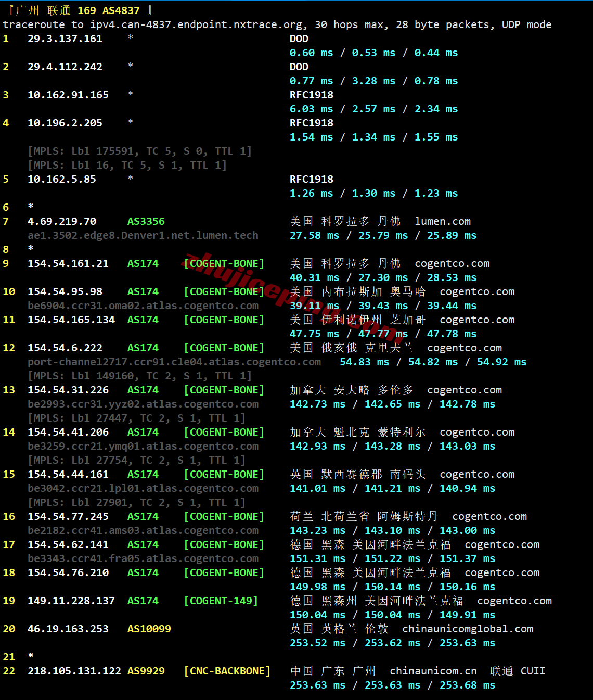Select IP 154.54.44.161 on hop 15
This screenshot has width=593, height=700.
point(68,474)
